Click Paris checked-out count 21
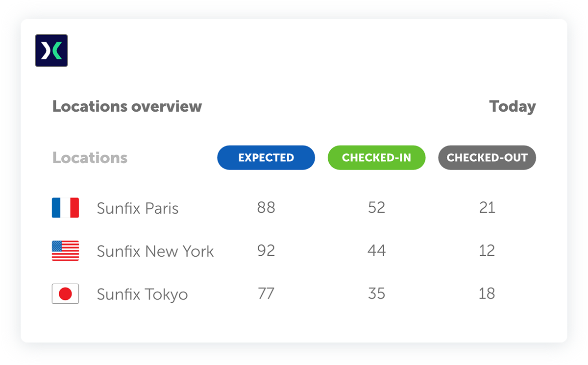 coord(487,208)
